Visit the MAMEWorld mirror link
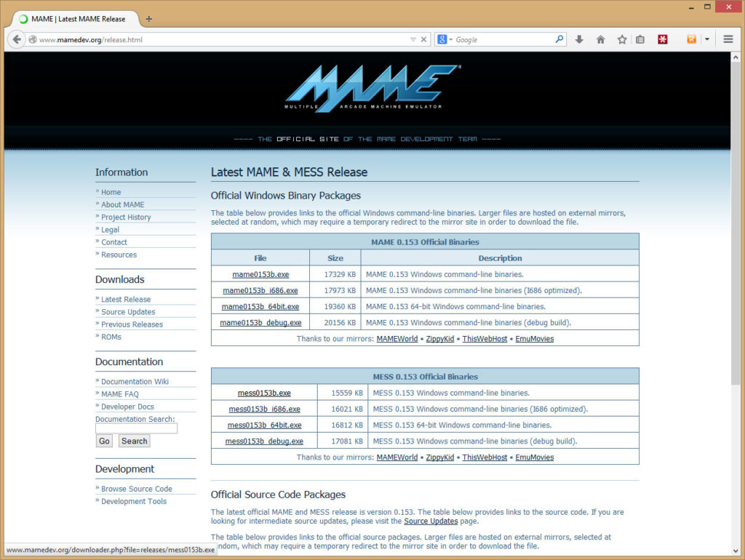Image resolution: width=745 pixels, height=560 pixels. (397, 338)
